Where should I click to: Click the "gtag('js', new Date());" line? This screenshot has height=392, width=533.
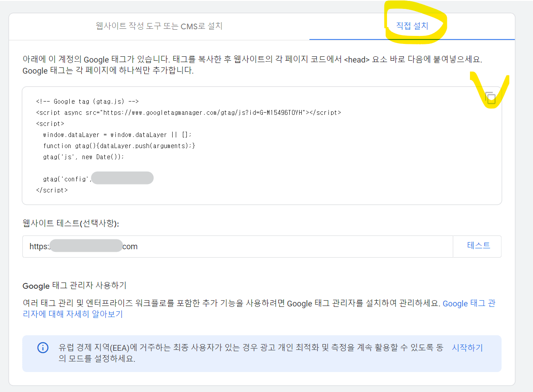83,157
